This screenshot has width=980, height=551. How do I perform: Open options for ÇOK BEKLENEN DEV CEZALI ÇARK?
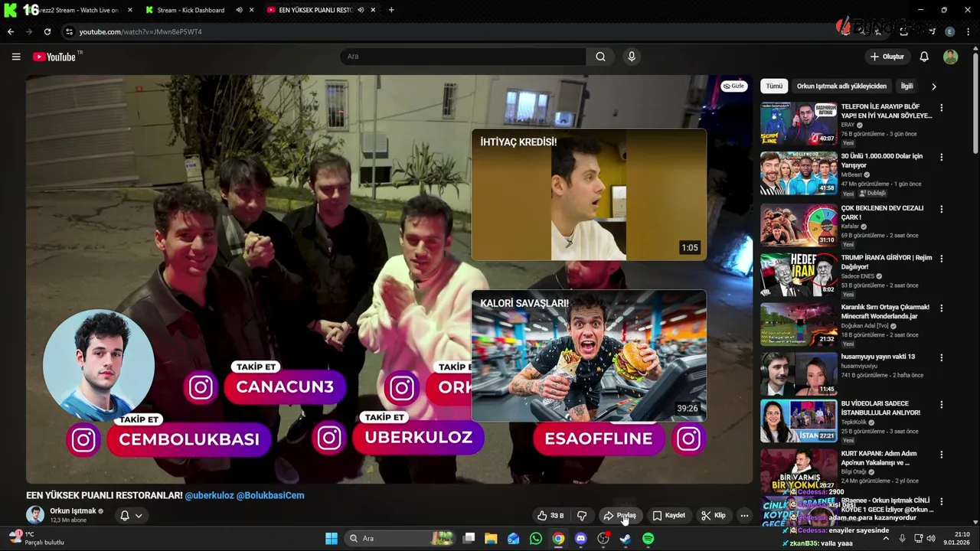tap(941, 209)
